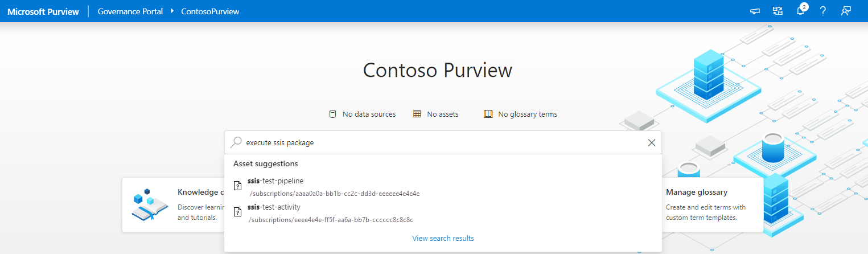Open View search results link

(443, 238)
